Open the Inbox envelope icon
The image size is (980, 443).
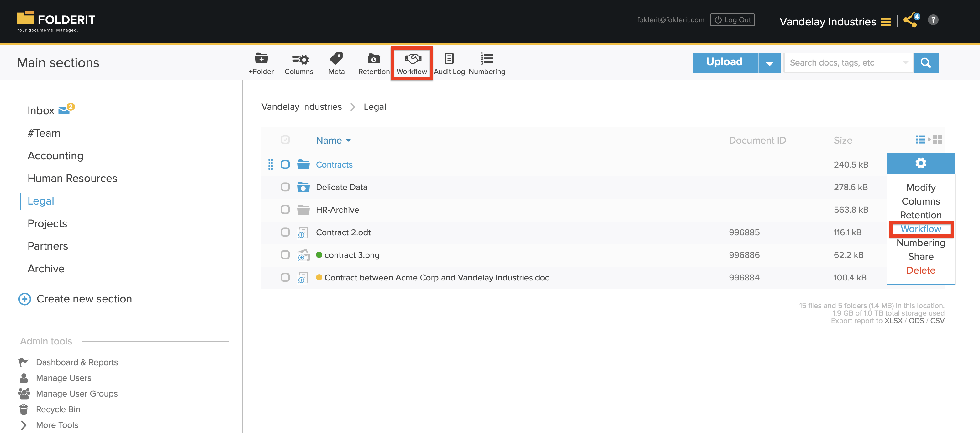(x=64, y=110)
